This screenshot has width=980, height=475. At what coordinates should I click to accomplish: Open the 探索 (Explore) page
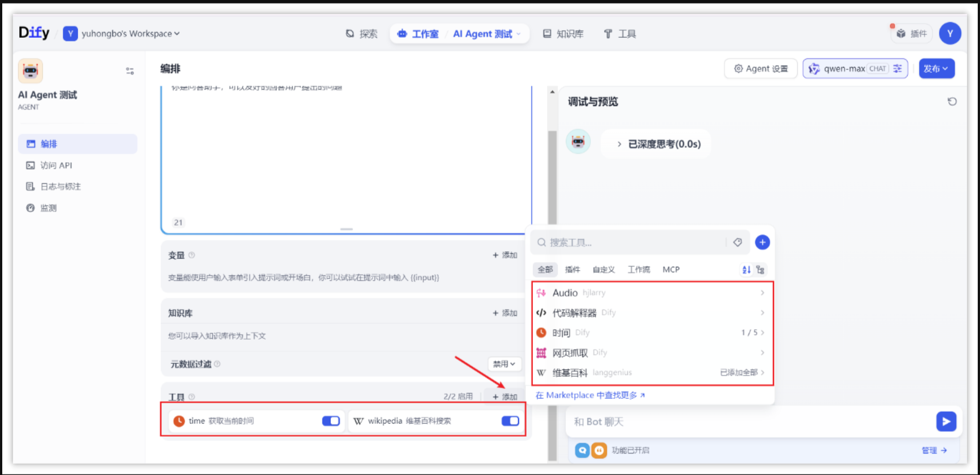361,34
